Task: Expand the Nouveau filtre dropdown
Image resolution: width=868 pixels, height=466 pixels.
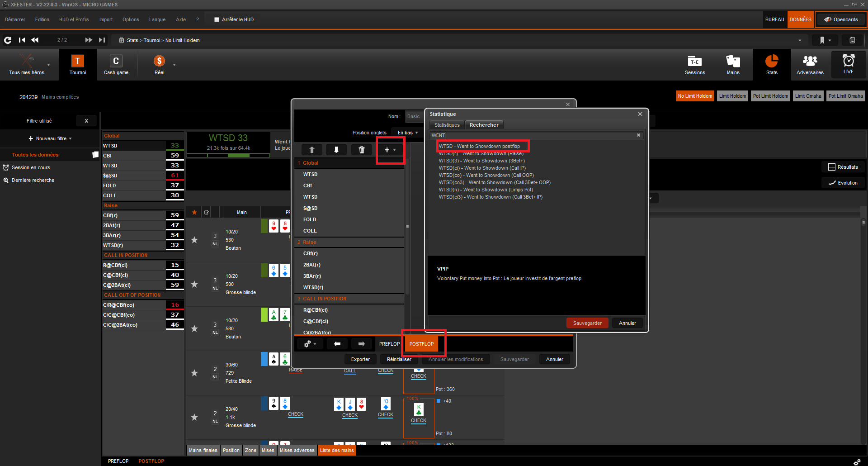Action: [x=50, y=138]
